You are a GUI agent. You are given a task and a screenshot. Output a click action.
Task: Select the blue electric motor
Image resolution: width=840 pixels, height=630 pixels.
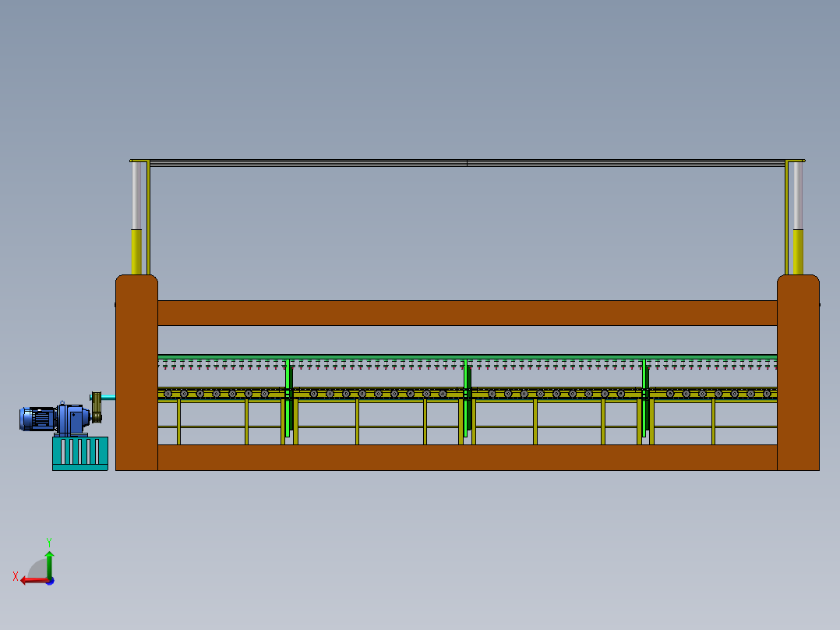click(x=37, y=419)
